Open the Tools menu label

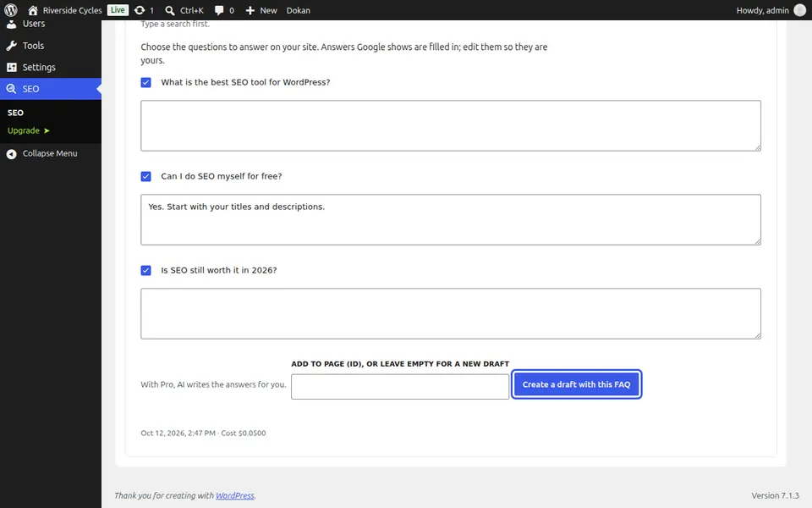pos(33,46)
